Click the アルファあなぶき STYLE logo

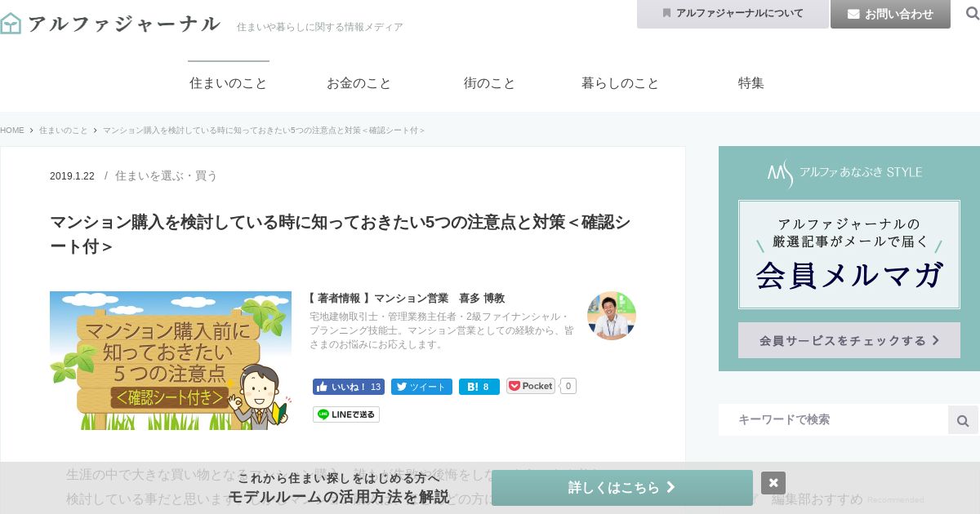point(844,172)
